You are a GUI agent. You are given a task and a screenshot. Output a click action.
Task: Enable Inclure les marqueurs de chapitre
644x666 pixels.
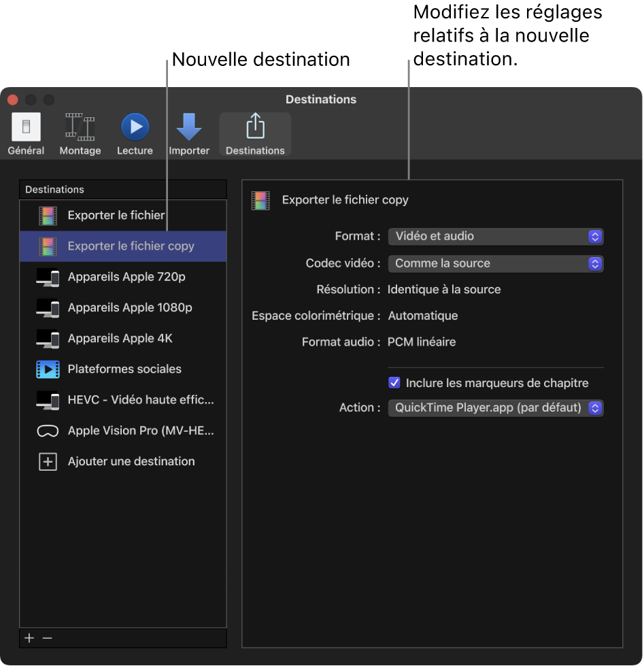[394, 382]
